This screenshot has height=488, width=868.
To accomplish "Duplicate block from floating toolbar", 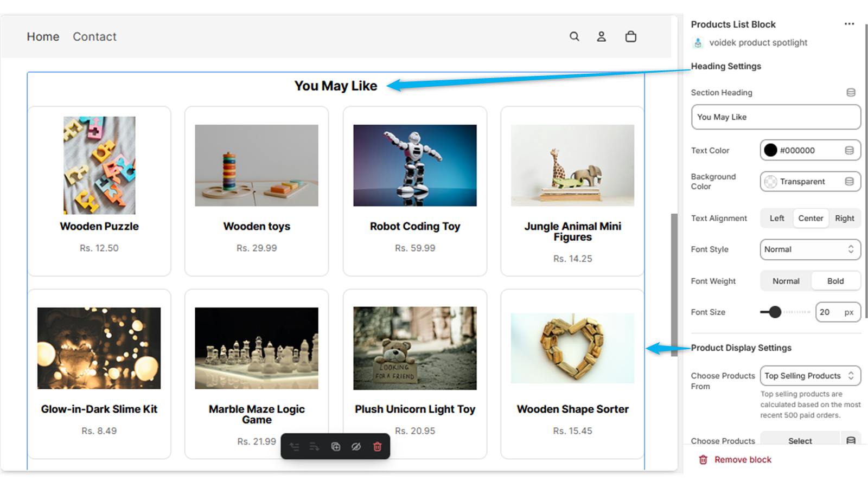I will (336, 447).
